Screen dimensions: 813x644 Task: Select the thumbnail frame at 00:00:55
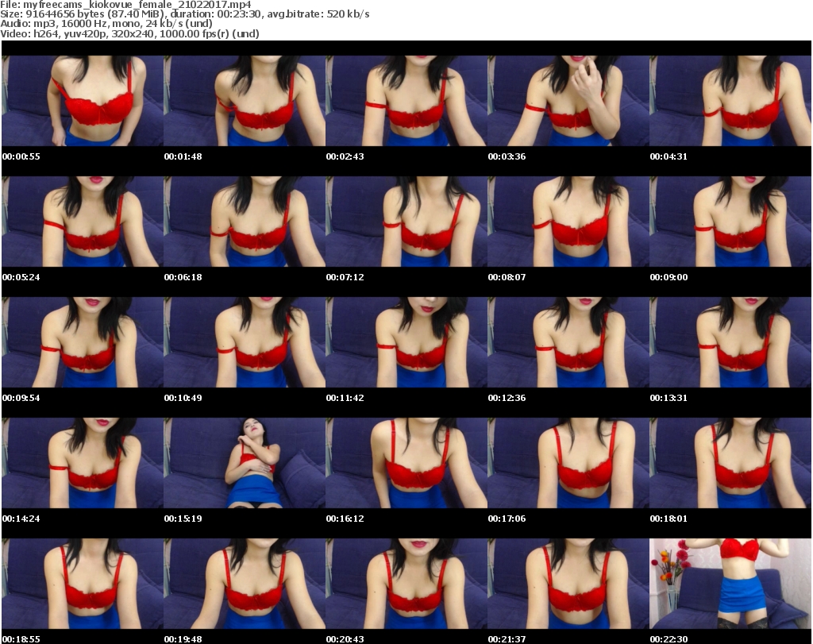pyautogui.click(x=83, y=101)
